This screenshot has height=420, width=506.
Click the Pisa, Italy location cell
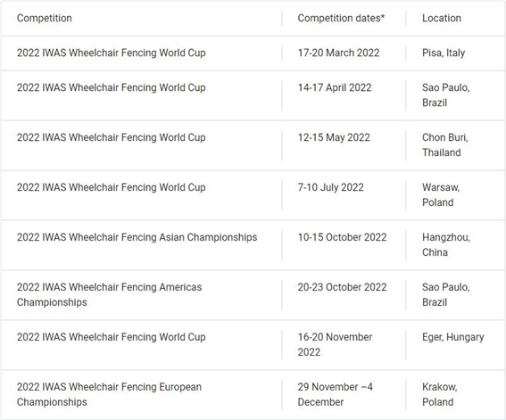pos(444,53)
